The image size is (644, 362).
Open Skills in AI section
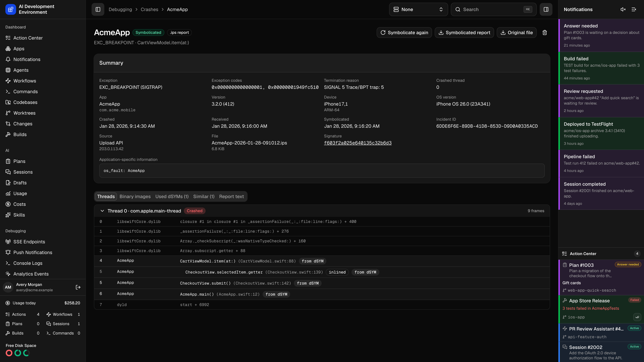coord(43,215)
